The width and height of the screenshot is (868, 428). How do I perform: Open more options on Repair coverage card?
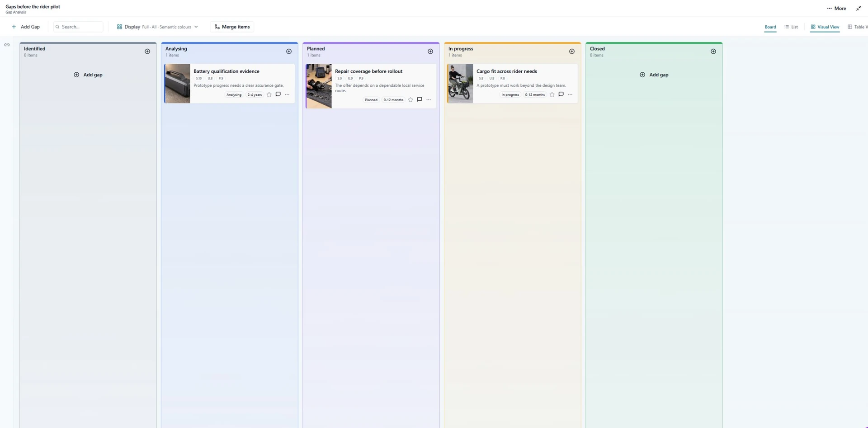pos(429,100)
